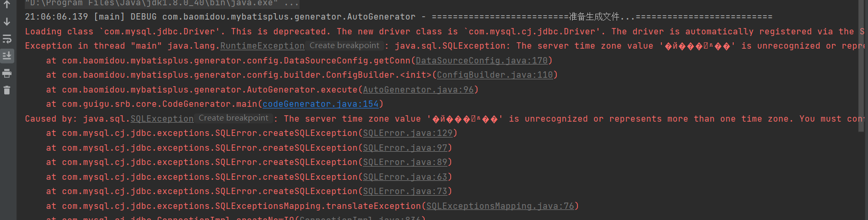Jump to ConfigBuilder.java:110
This screenshot has width=868, height=220.
pyautogui.click(x=494, y=75)
